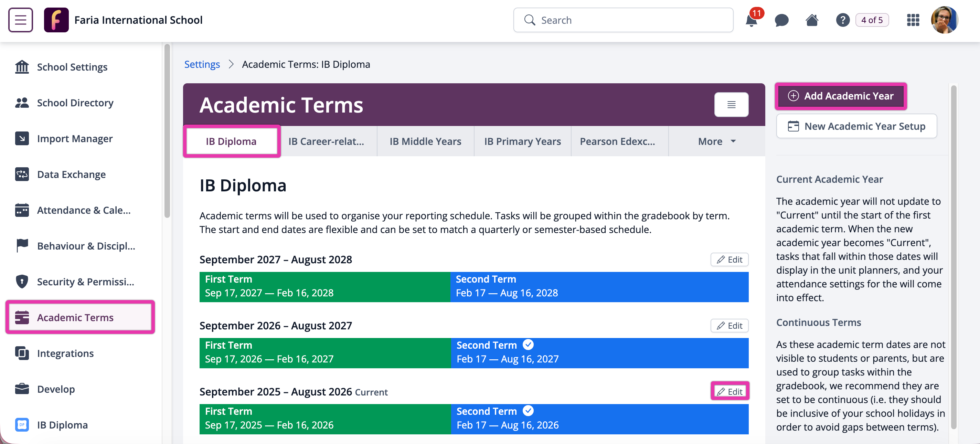Click the Import Manager arrow icon

tap(22, 138)
